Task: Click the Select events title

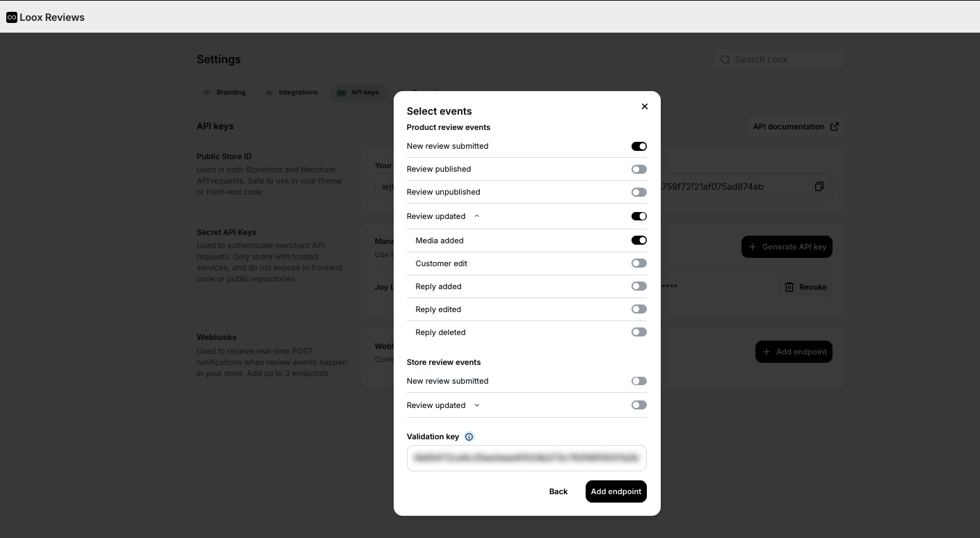Action: (x=440, y=111)
